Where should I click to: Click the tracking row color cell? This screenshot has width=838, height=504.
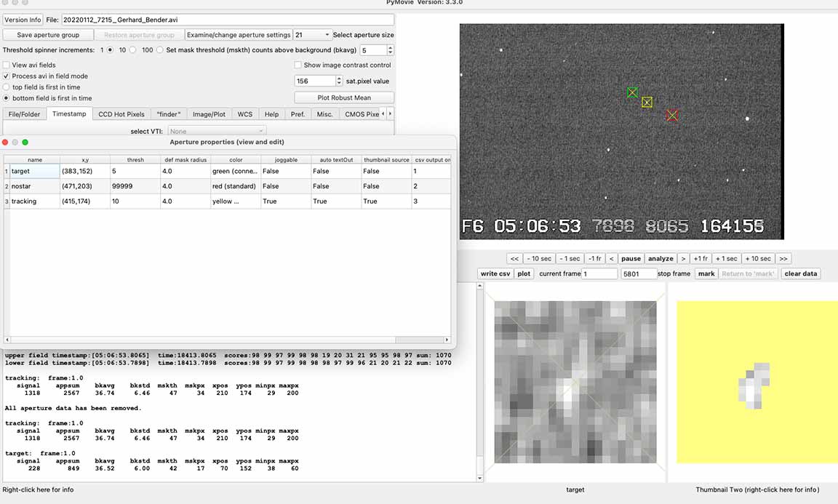pyautogui.click(x=236, y=201)
